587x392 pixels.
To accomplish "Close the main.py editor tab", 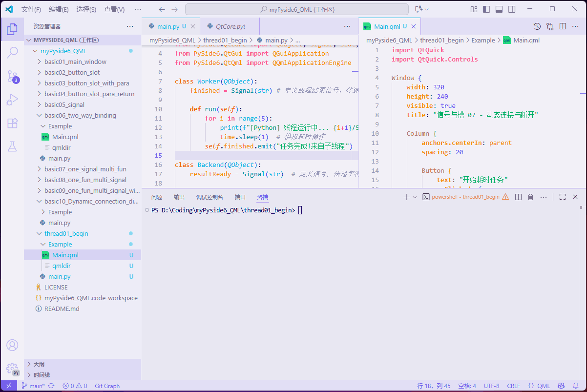I will pyautogui.click(x=193, y=26).
